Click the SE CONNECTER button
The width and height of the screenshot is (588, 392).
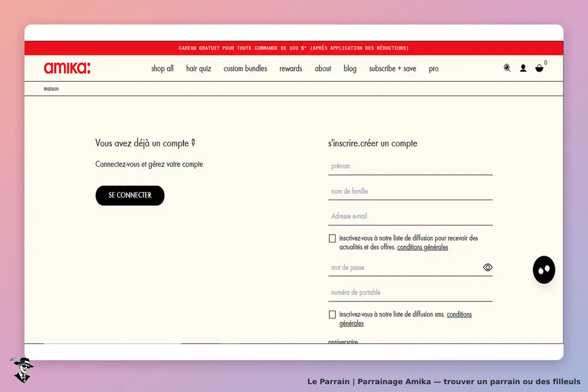pyautogui.click(x=130, y=196)
